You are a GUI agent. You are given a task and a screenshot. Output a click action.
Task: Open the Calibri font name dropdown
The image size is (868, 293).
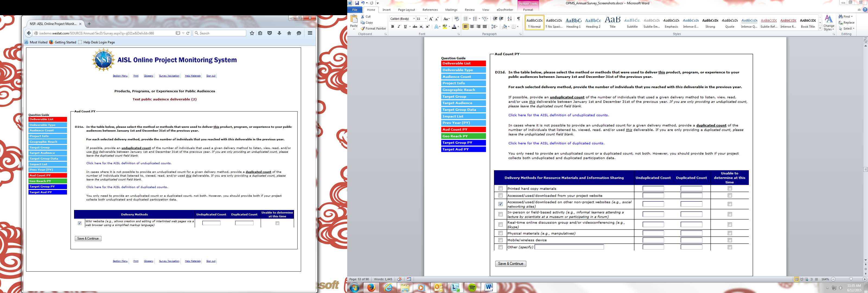[414, 19]
